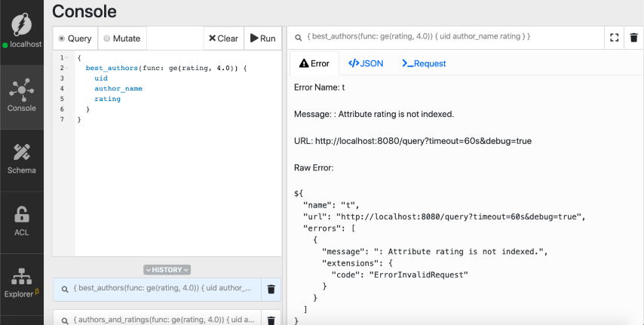
Task: Collapse the HISTORY section
Action: point(167,269)
